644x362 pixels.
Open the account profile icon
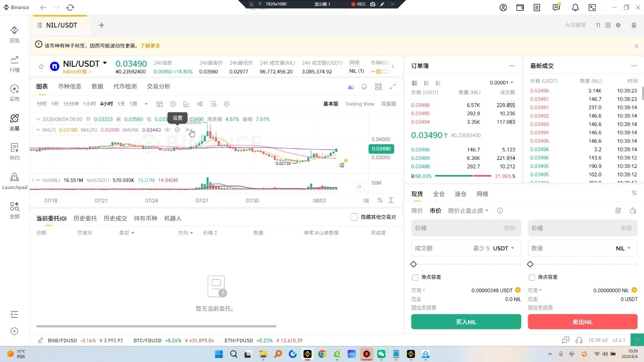[503, 8]
